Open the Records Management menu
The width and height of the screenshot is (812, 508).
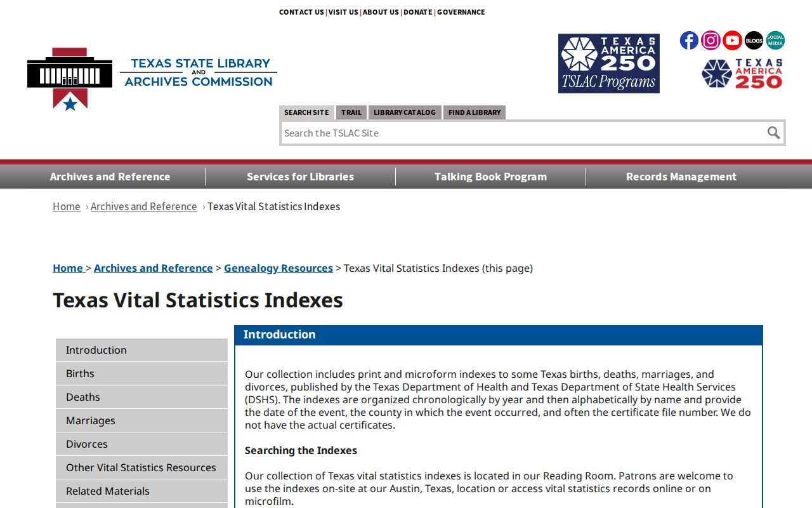[681, 177]
